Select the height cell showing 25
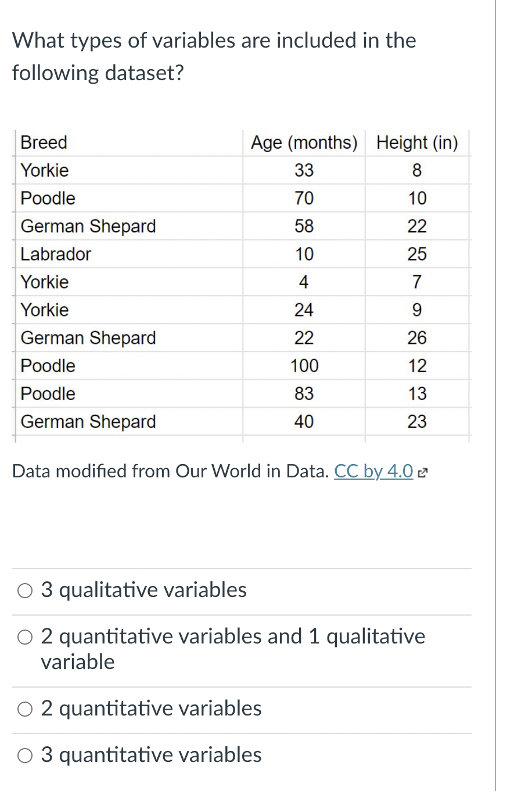This screenshot has width=532, height=791. [x=417, y=254]
